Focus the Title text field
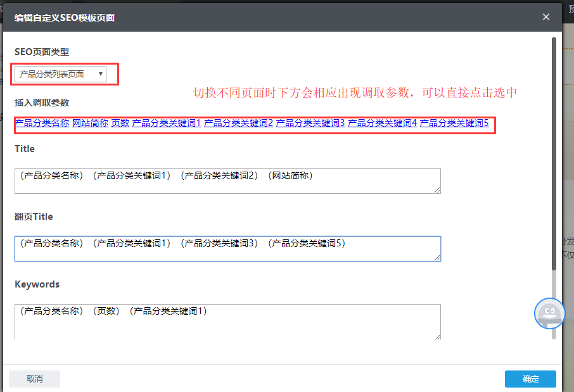574x392 pixels. coord(227,180)
